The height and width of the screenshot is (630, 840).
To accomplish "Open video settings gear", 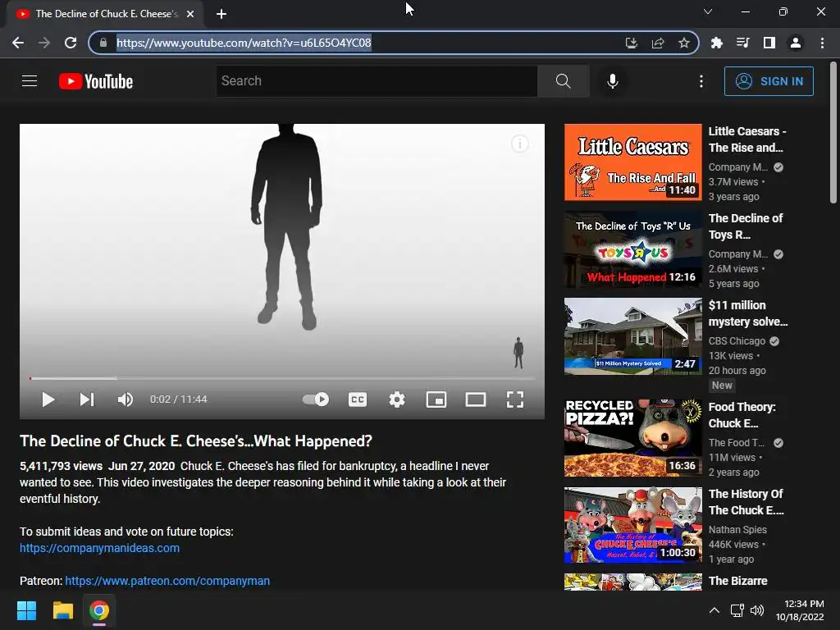I will [x=397, y=399].
